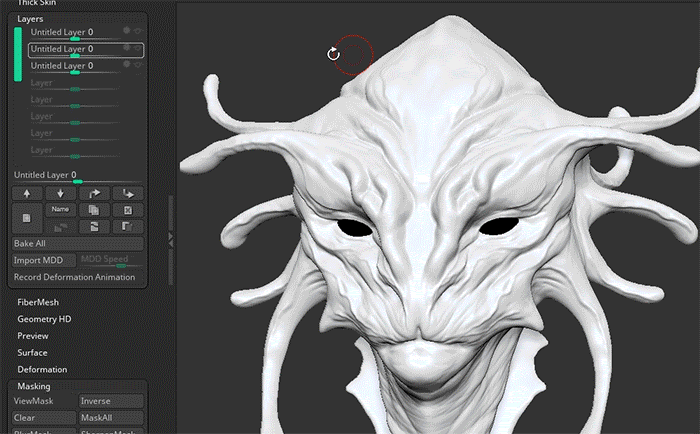
Task: Click the green layers list scrollbar
Action: point(18,54)
